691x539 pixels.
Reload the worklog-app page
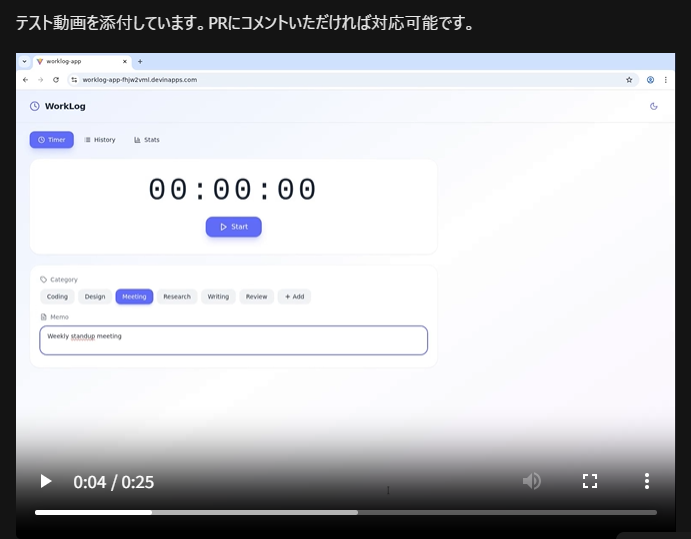[x=56, y=80]
